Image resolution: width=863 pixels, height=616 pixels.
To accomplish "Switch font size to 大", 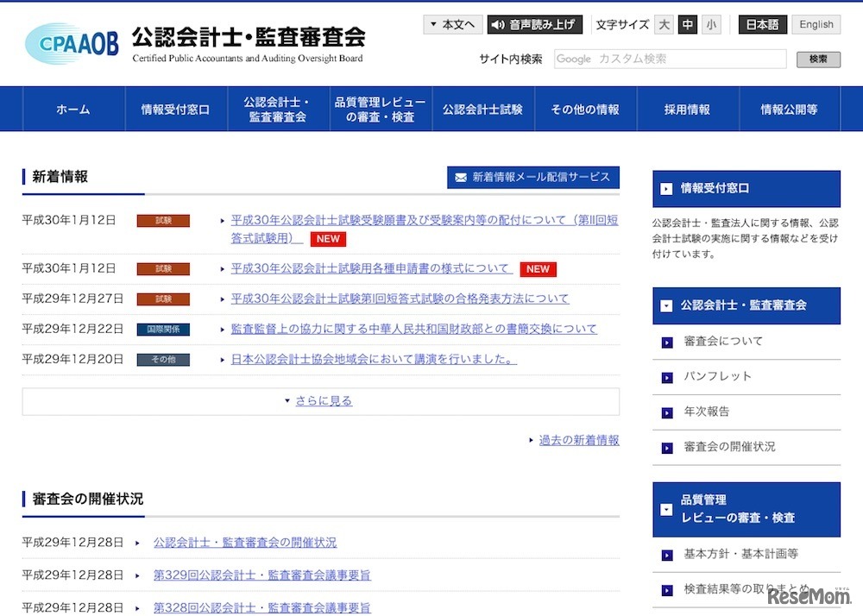I will (x=664, y=24).
